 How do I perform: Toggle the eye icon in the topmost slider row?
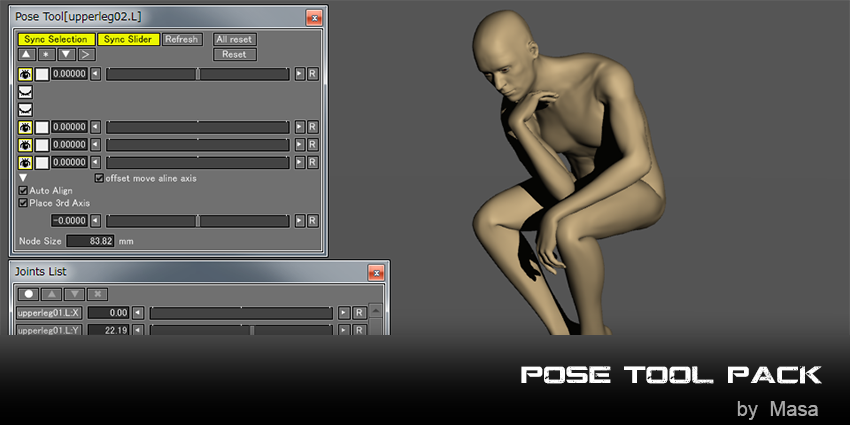coord(25,74)
